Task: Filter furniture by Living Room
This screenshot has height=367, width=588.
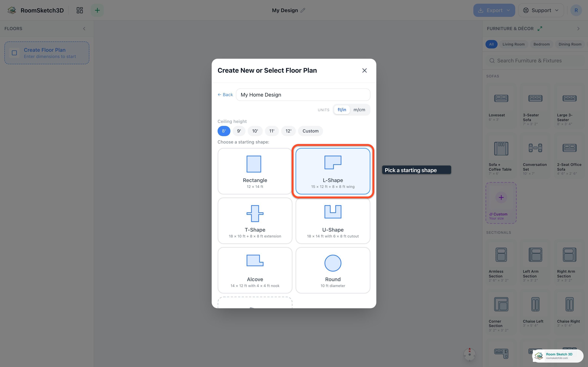Action: click(x=513, y=44)
